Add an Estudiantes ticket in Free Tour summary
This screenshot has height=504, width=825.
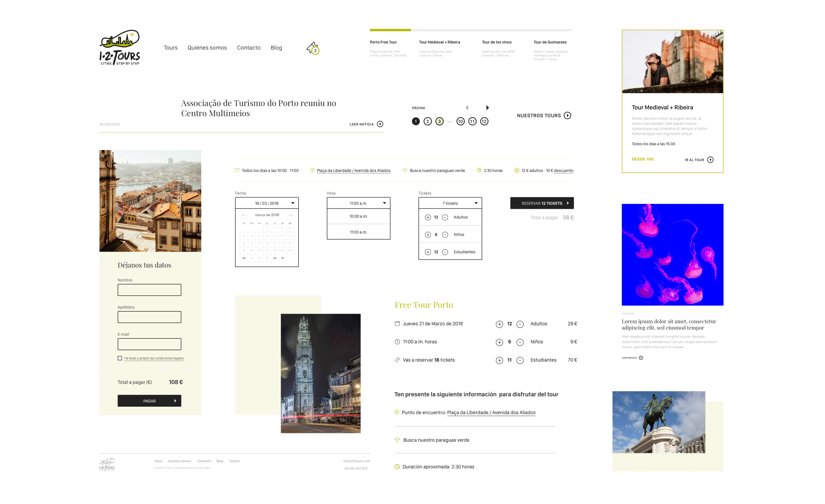(499, 360)
